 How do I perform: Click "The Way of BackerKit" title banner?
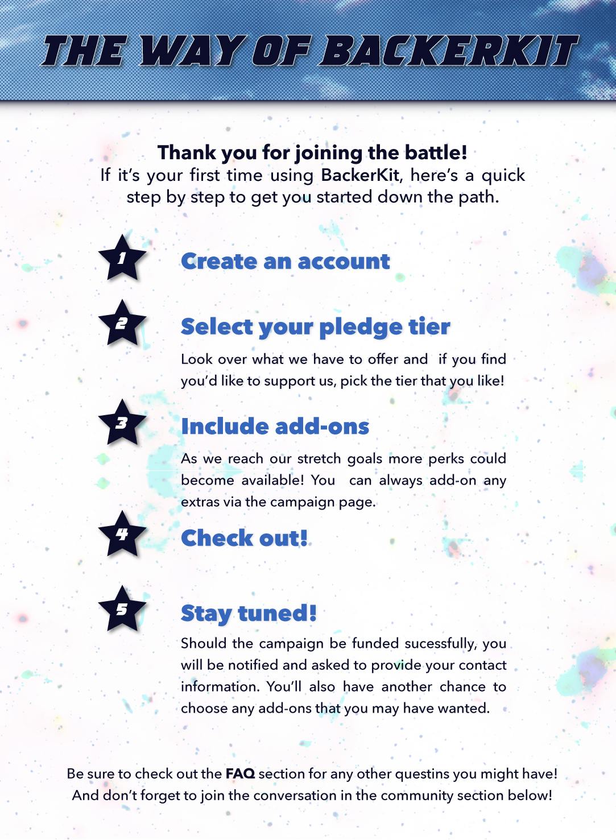tap(309, 51)
